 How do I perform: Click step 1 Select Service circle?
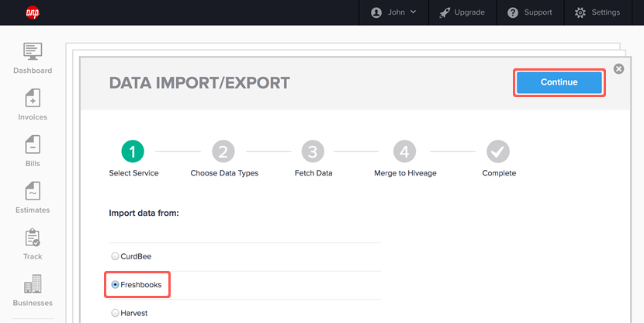click(x=133, y=151)
